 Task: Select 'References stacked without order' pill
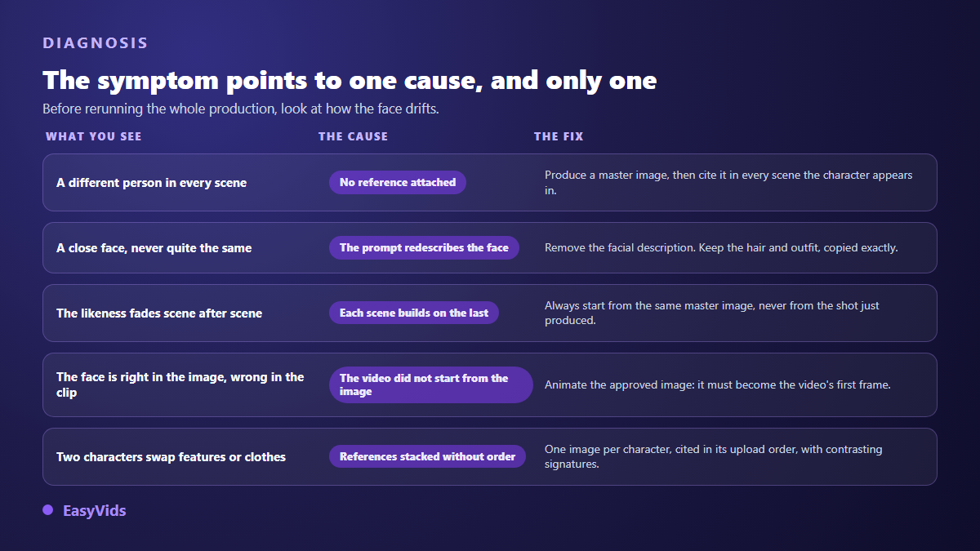tap(427, 456)
